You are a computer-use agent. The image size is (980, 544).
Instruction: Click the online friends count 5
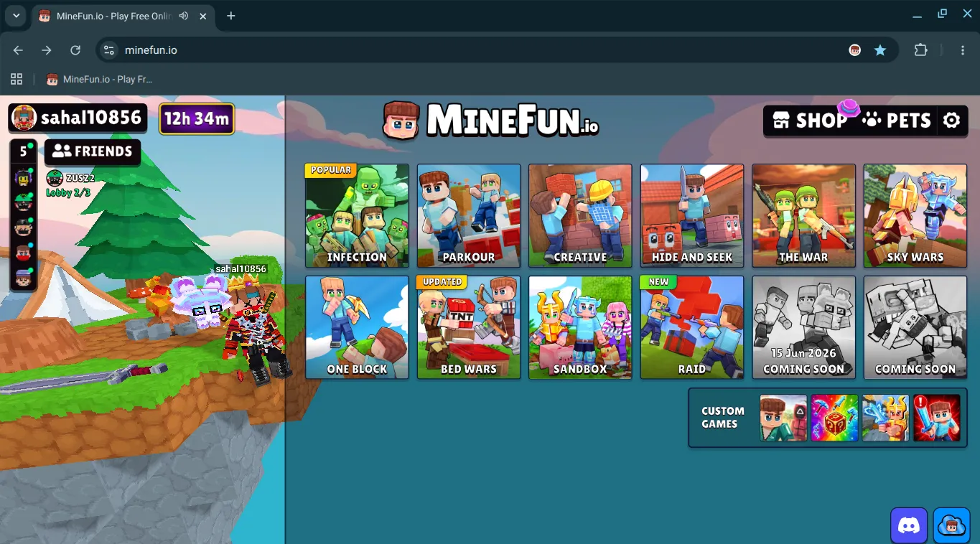[x=24, y=151]
